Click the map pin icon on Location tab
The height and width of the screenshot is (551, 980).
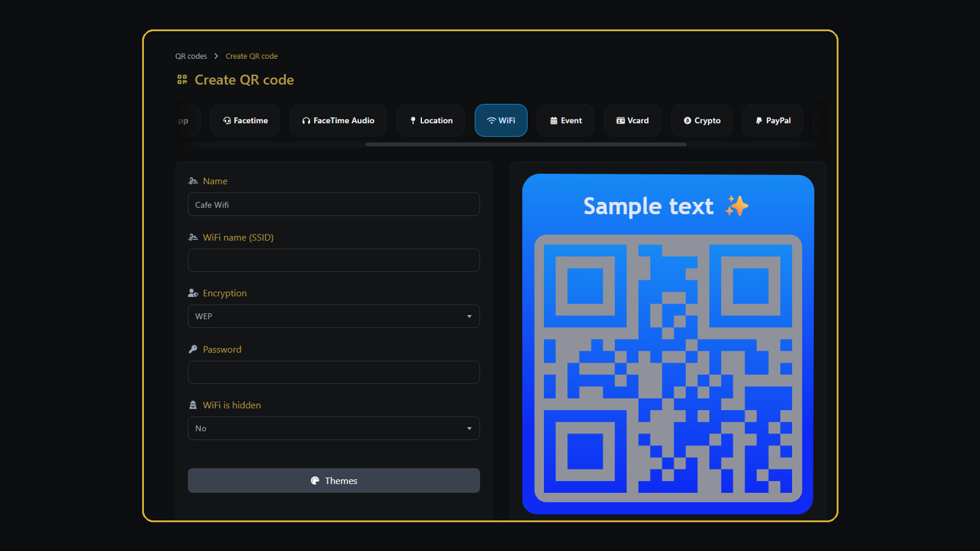tap(413, 121)
